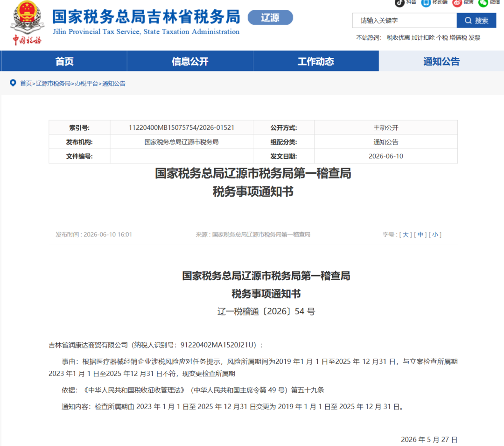The width and height of the screenshot is (504, 446).
Task: Open the 辽源 city selector badge
Action: [x=270, y=17]
